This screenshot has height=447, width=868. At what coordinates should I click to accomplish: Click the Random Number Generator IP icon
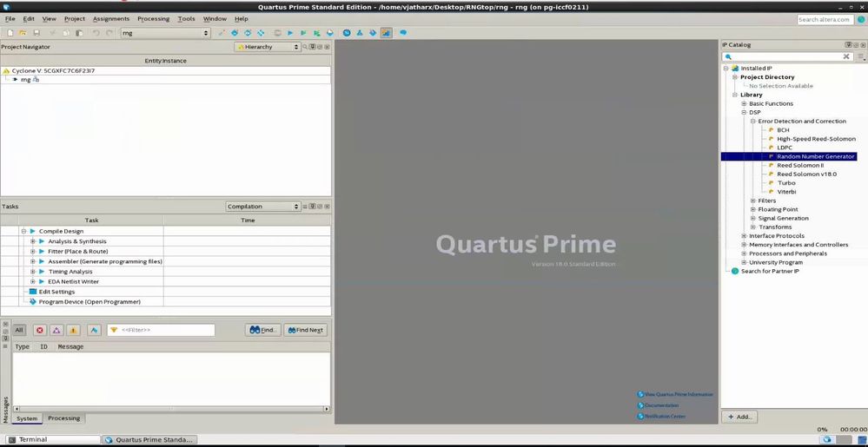[x=771, y=156]
